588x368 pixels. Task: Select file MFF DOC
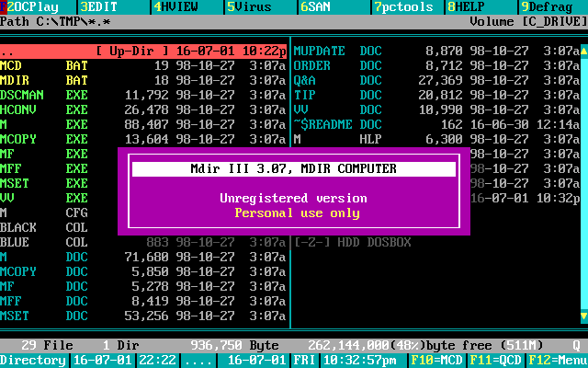(x=143, y=301)
